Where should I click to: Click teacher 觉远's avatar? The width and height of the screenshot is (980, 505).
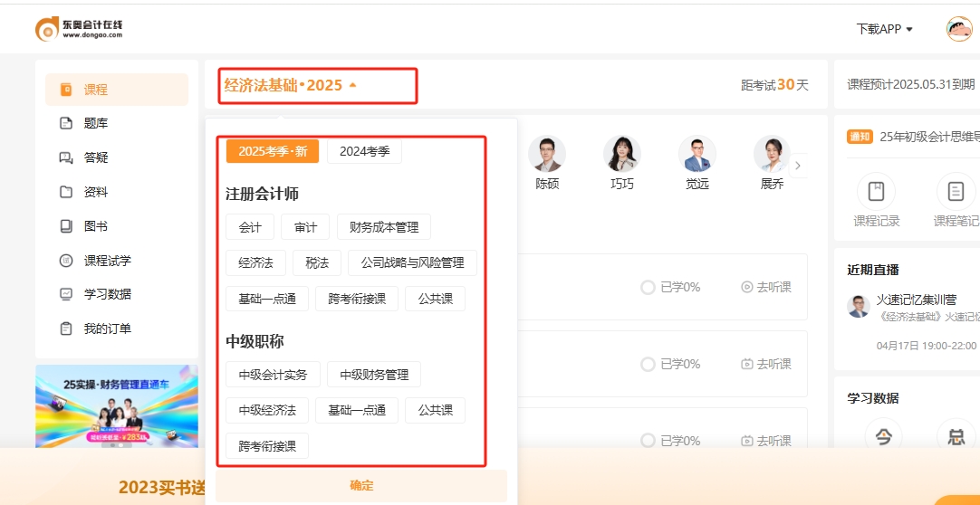697,154
